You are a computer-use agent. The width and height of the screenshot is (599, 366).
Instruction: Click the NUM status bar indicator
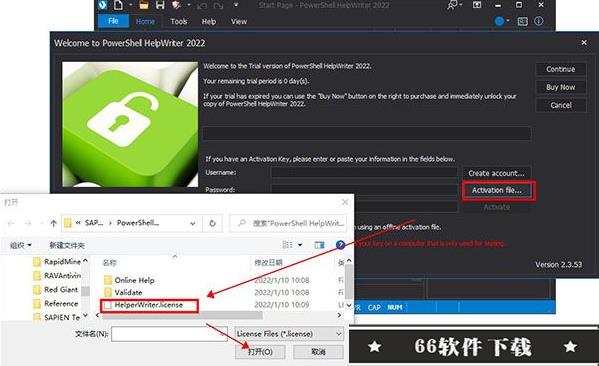(395, 307)
